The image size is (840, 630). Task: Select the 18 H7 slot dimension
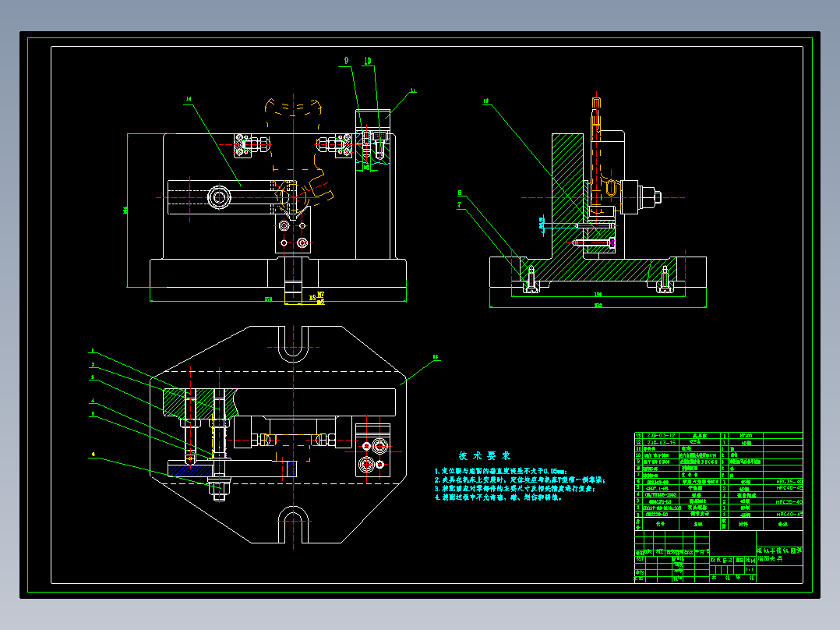[316, 298]
